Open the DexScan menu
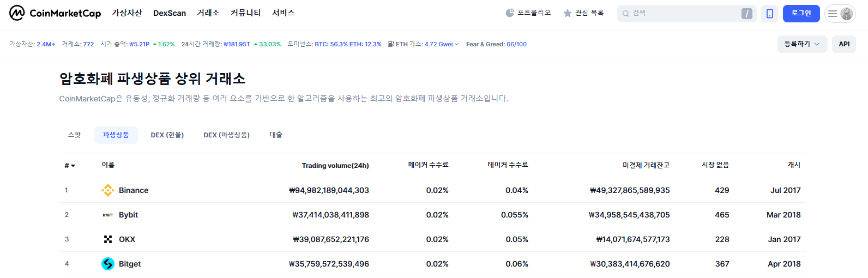 pyautogui.click(x=170, y=13)
